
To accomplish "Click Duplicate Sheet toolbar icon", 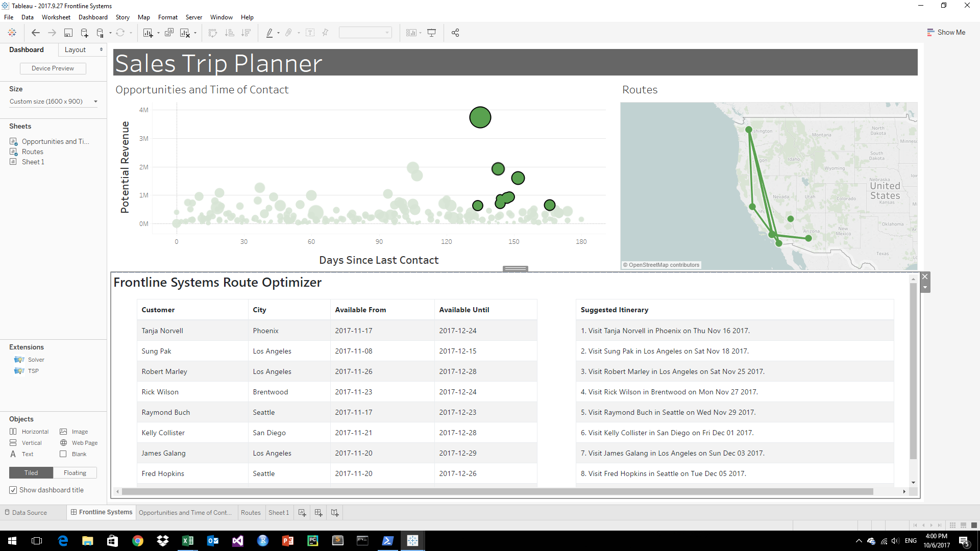I will pos(169,33).
